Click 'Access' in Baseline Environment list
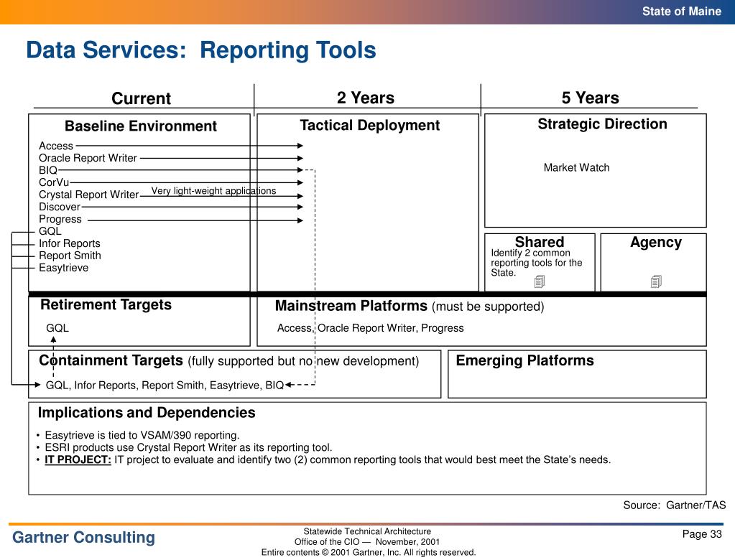Image resolution: width=735 pixels, height=560 pixels. [56, 146]
